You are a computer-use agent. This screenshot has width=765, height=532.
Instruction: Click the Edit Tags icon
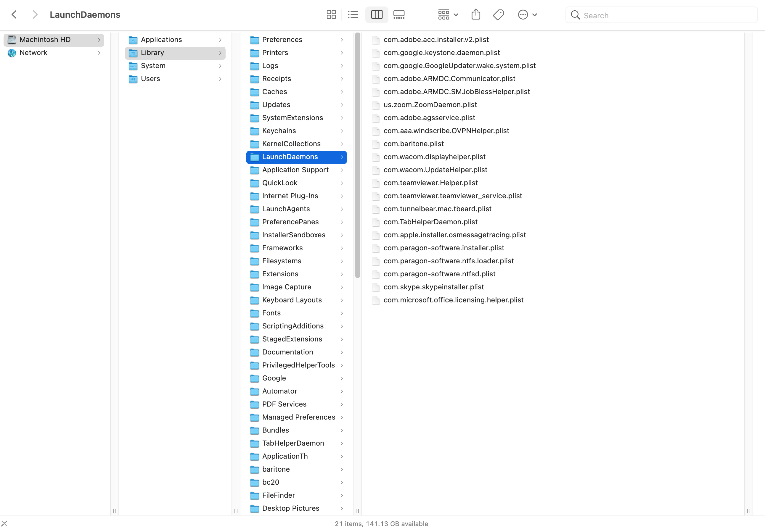[x=499, y=15]
